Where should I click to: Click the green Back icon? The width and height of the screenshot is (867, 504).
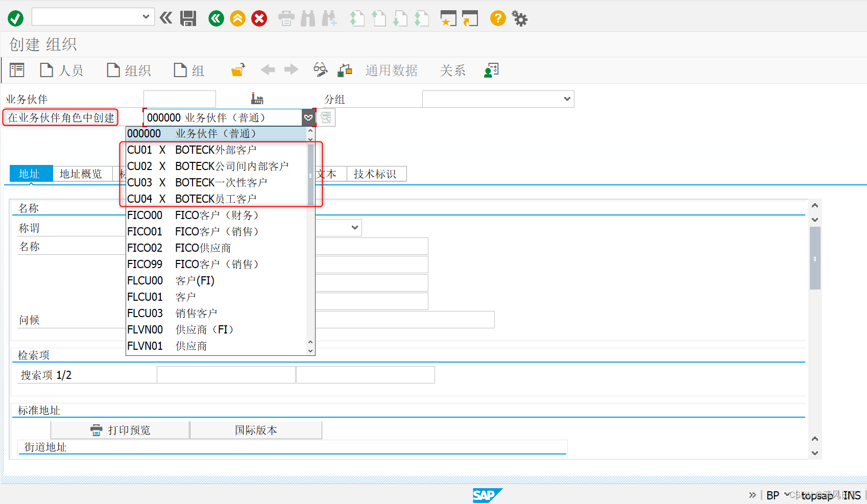tap(216, 19)
